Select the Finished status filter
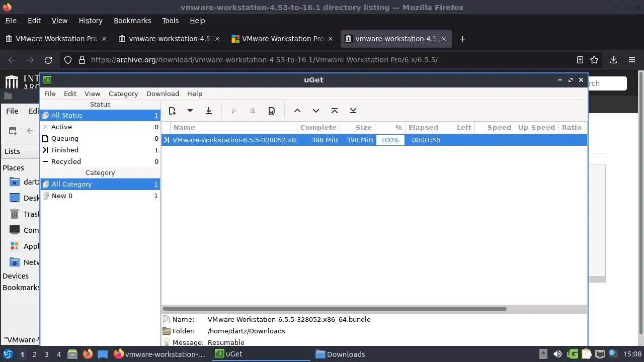The image size is (644, 362). [100, 150]
